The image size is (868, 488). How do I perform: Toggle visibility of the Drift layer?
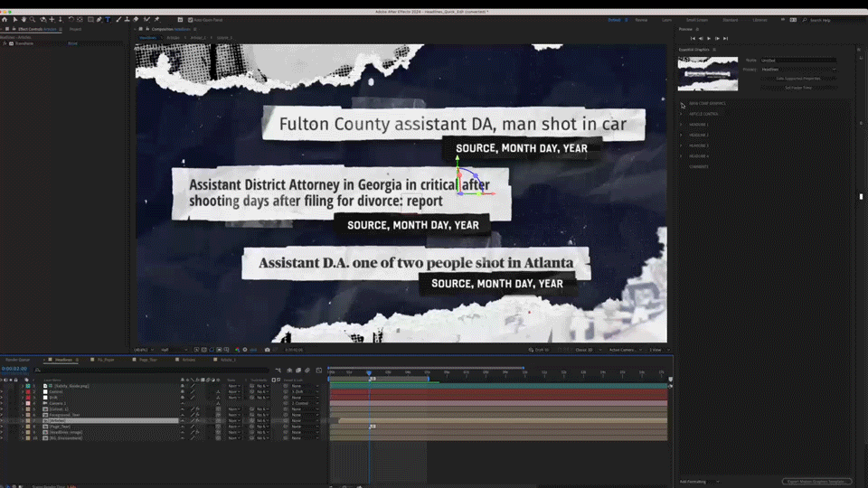point(2,398)
